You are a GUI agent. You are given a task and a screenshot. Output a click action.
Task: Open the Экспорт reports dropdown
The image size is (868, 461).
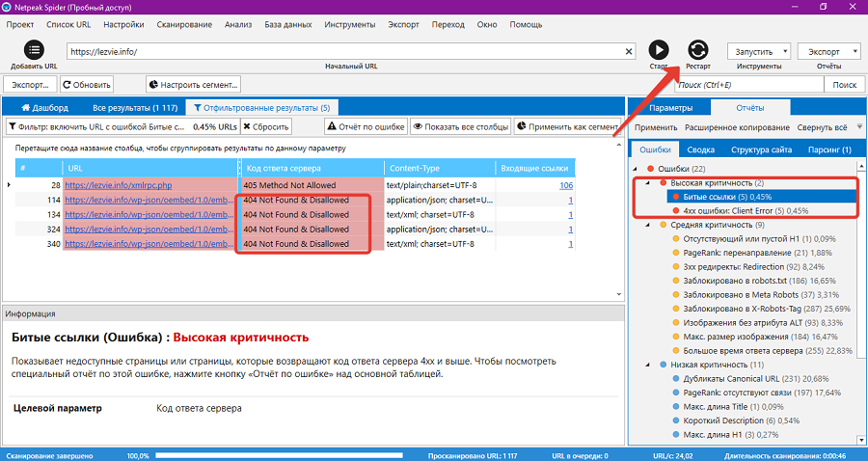(x=828, y=51)
